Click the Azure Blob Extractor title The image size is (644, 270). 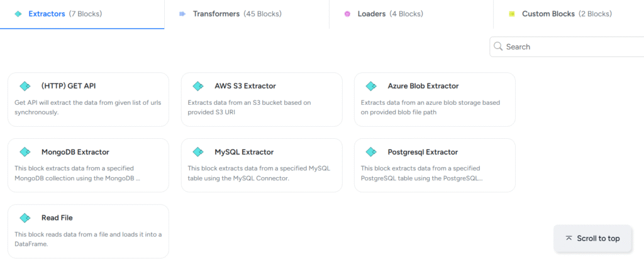point(423,86)
